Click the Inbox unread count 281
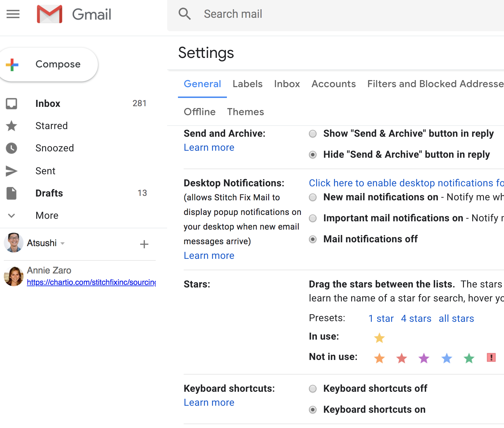 140,103
